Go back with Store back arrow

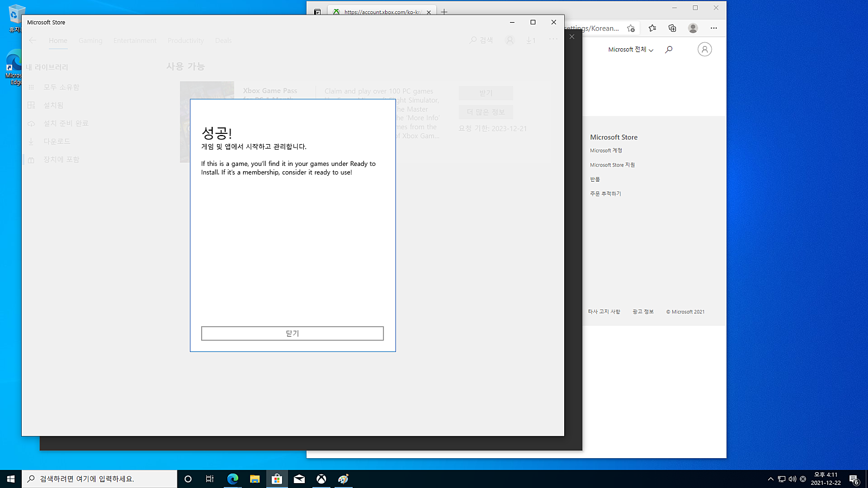[x=33, y=40]
